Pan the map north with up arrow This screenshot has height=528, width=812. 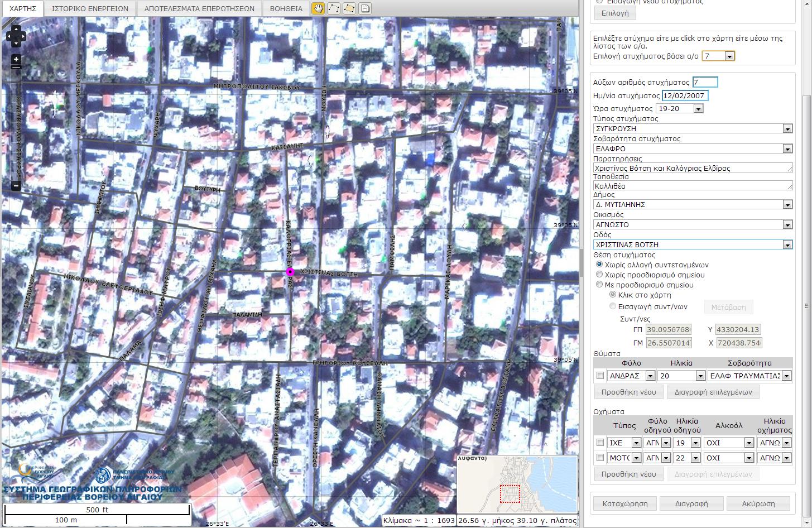[x=16, y=29]
